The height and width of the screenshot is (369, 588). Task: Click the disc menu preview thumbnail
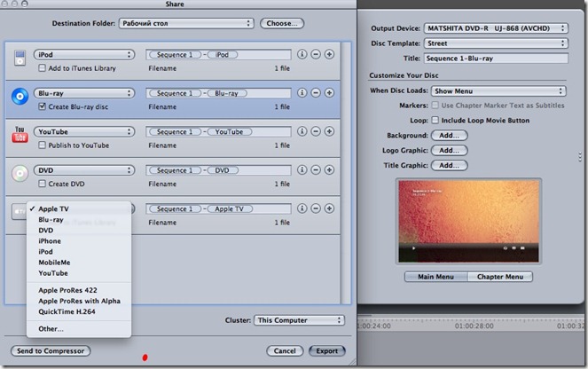coord(468,221)
